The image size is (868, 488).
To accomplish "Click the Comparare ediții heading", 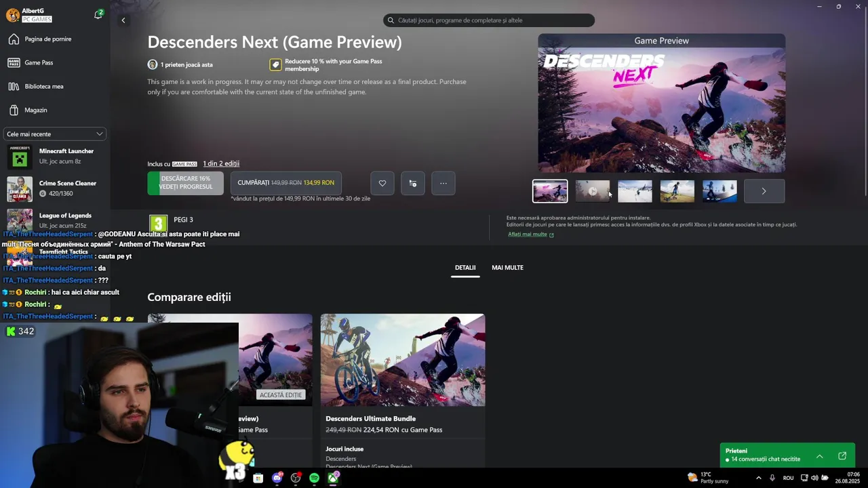I will click(x=189, y=298).
